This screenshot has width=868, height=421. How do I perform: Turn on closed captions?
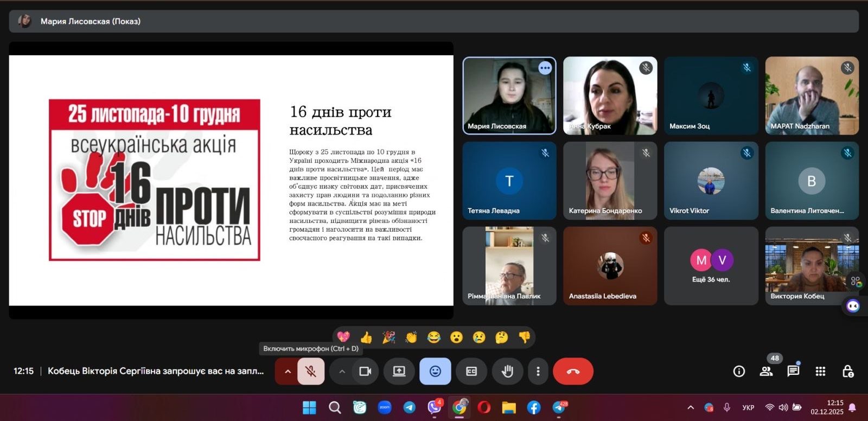coord(471,372)
